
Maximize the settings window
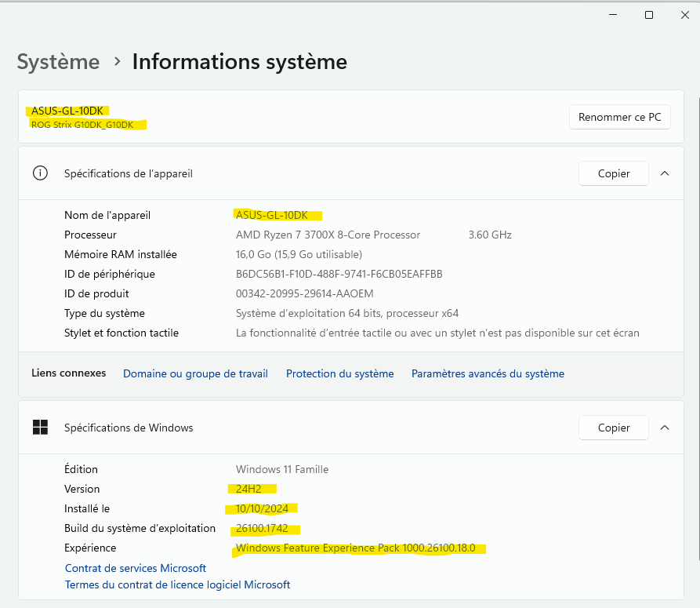[649, 15]
